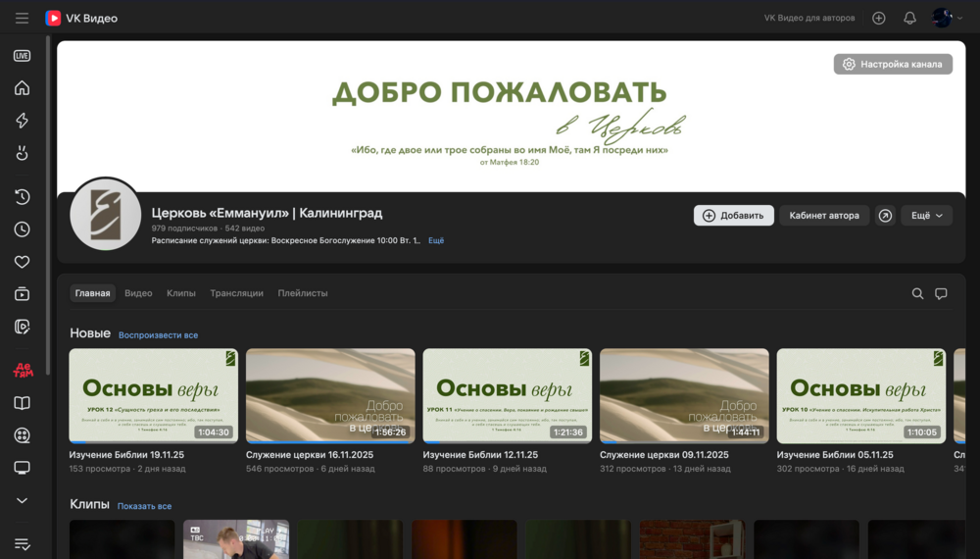Image resolution: width=980 pixels, height=559 pixels.
Task: Switch to the Видео tab
Action: pyautogui.click(x=138, y=293)
